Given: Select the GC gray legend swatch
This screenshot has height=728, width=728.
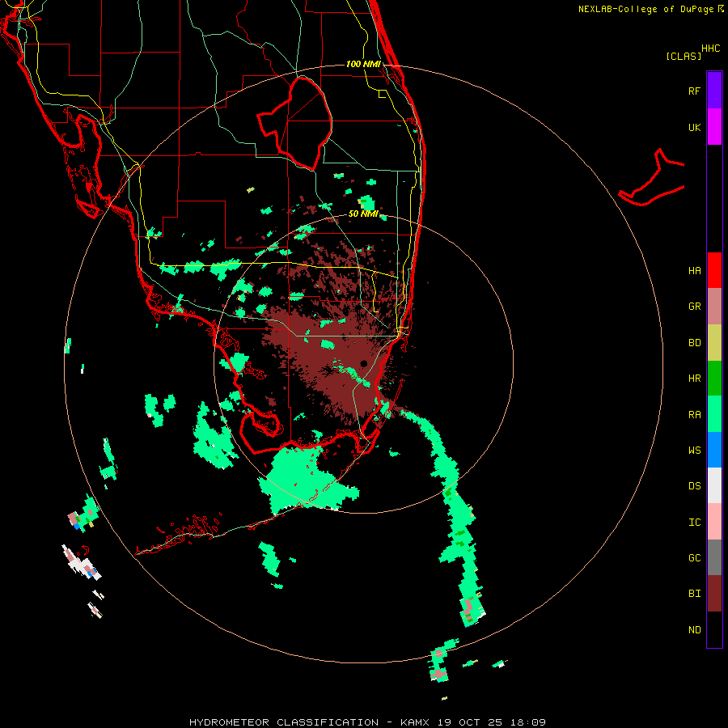Looking at the screenshot, I should 714,557.
